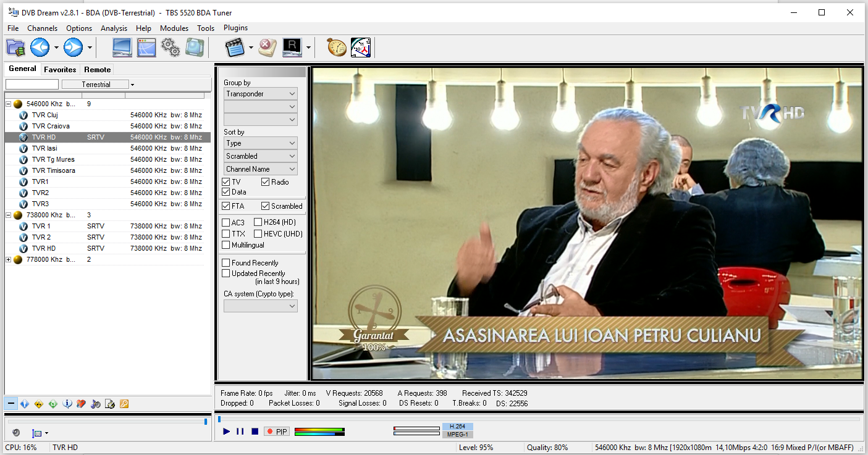
Task: Click the playback seek bar
Action: (x=539, y=419)
